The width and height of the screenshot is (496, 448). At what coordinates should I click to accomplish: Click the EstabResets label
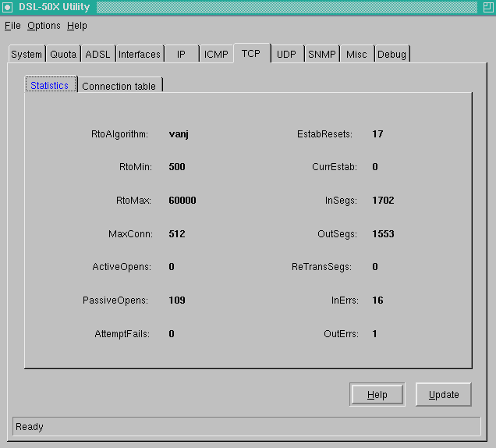coord(325,134)
